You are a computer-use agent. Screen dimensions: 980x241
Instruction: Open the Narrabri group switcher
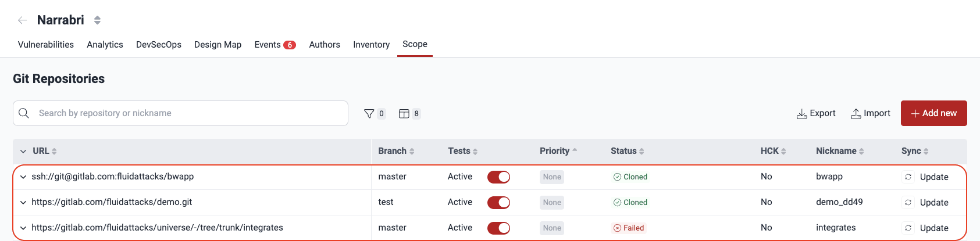97,20
